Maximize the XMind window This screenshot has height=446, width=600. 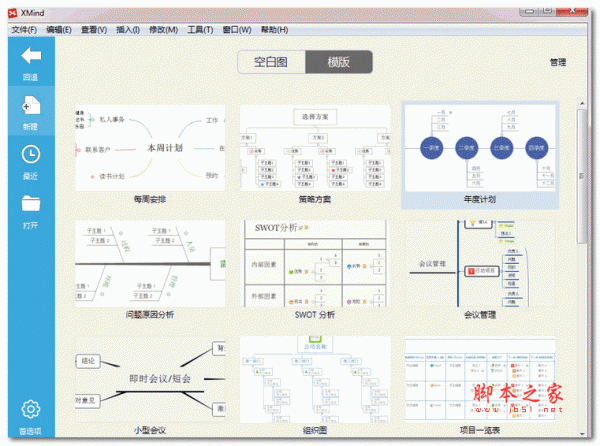pos(548,11)
